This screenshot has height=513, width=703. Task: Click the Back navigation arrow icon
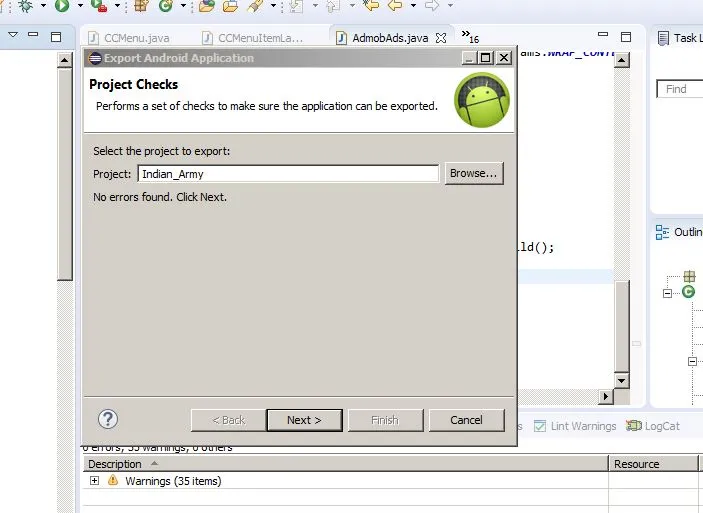click(395, 5)
